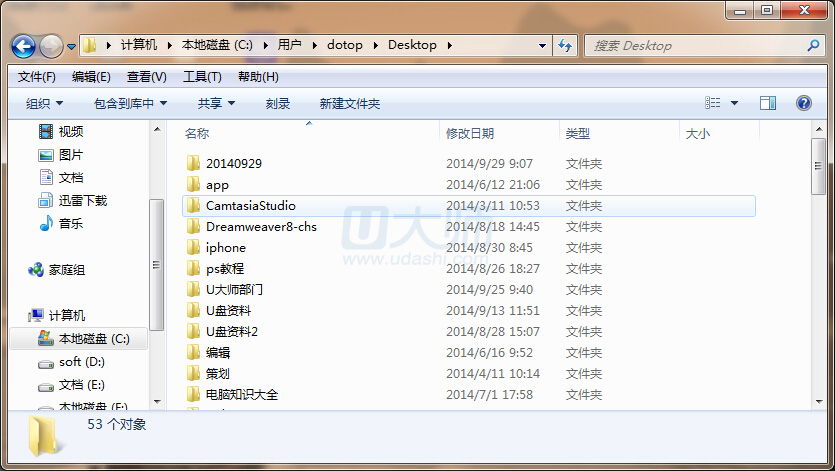
Task: Select the 家庭组 item in navigation pane
Action: pos(35,270)
